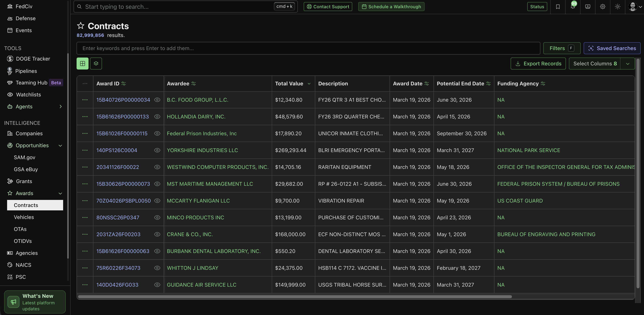Click the screen/video icon in top bar

(x=588, y=7)
